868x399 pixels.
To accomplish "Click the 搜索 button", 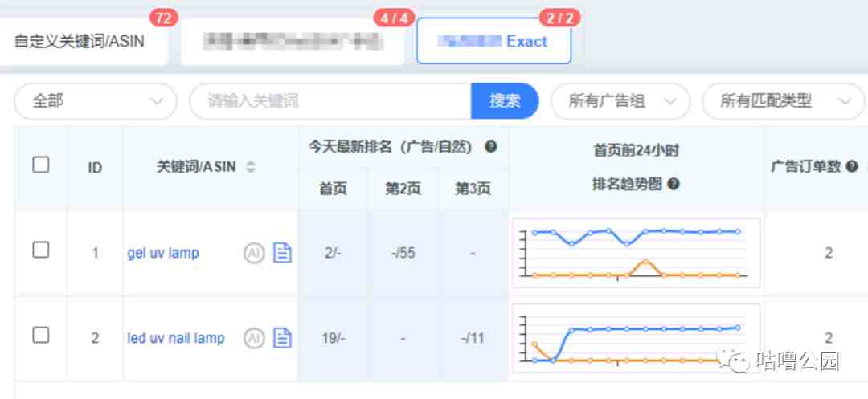I will click(x=505, y=101).
